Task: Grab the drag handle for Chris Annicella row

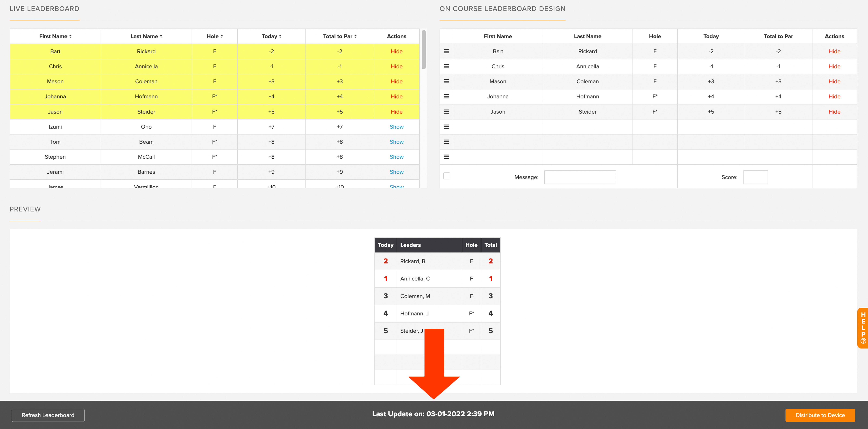Action: coord(447,67)
